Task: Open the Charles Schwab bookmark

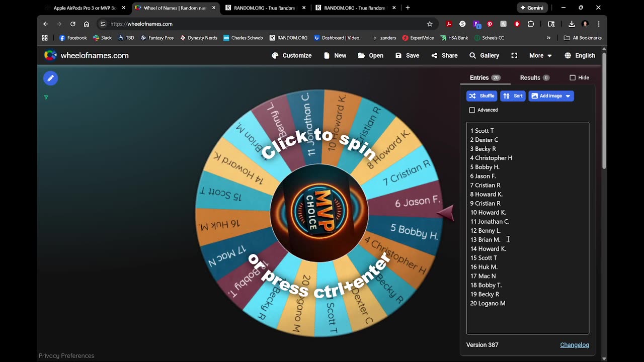Action: point(243,38)
